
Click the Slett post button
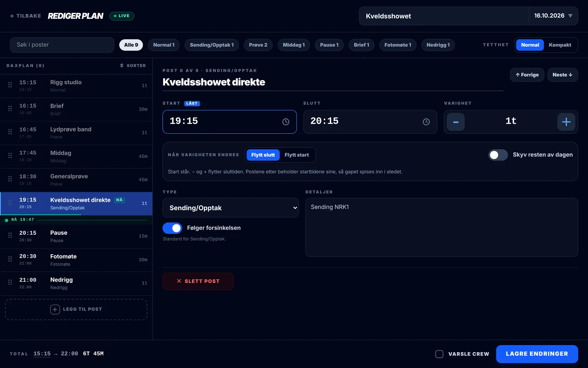coord(198,281)
